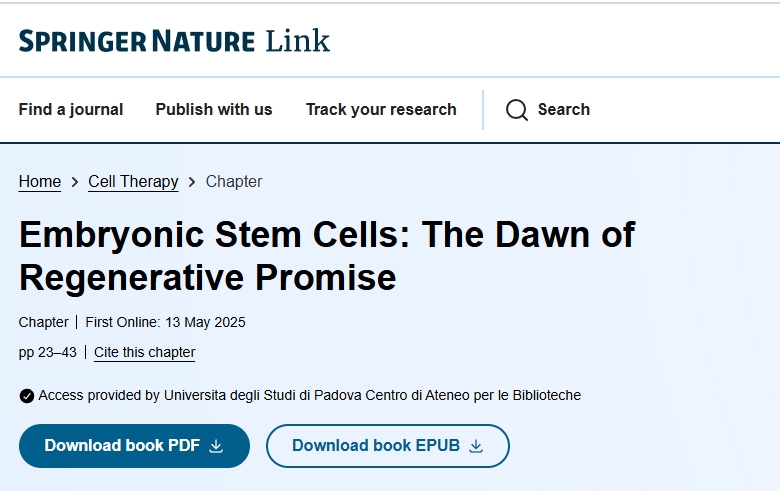780x491 pixels.
Task: Open the Cell Therapy breadcrumb link
Action: point(133,182)
